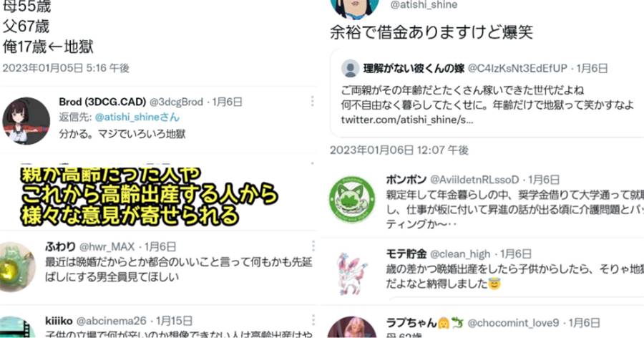
Task: Open Brod (3DCG.CAD) profile avatar
Action: [x=26, y=121]
